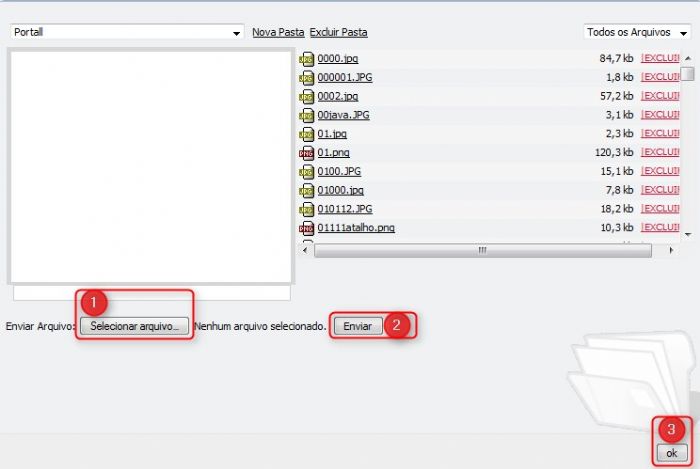Open file 000001.JPG
The width and height of the screenshot is (700, 469).
[345, 77]
